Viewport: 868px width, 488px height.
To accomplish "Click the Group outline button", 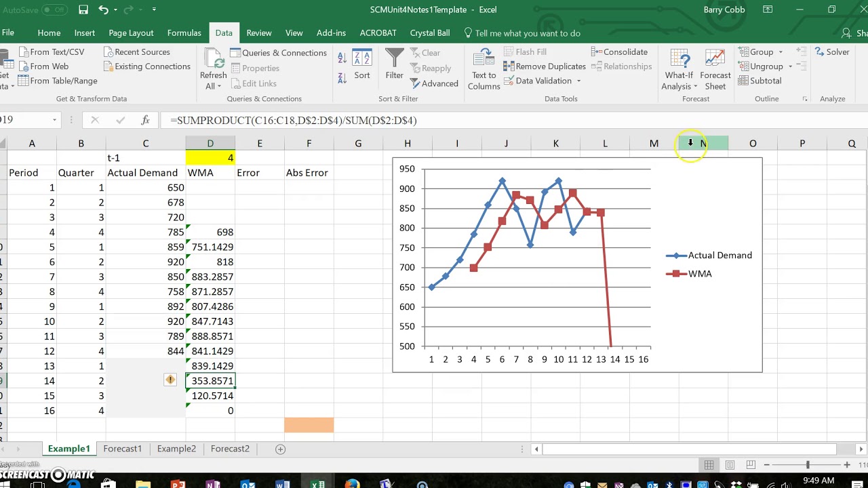I will [756, 52].
